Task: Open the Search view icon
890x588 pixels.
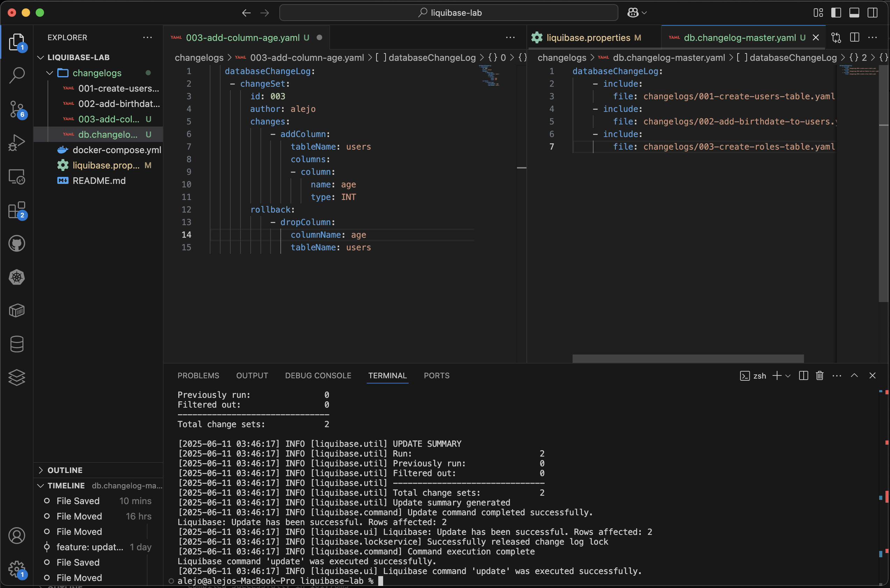Action: pos(17,76)
